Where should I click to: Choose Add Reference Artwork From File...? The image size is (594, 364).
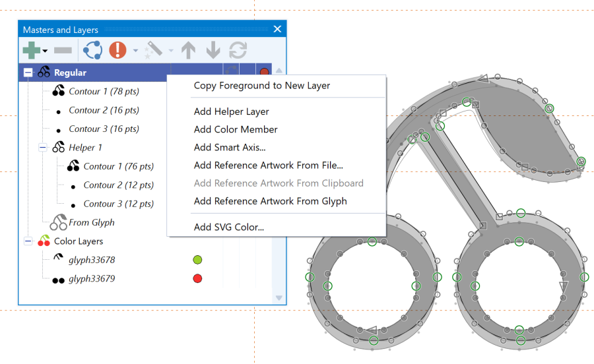click(268, 166)
